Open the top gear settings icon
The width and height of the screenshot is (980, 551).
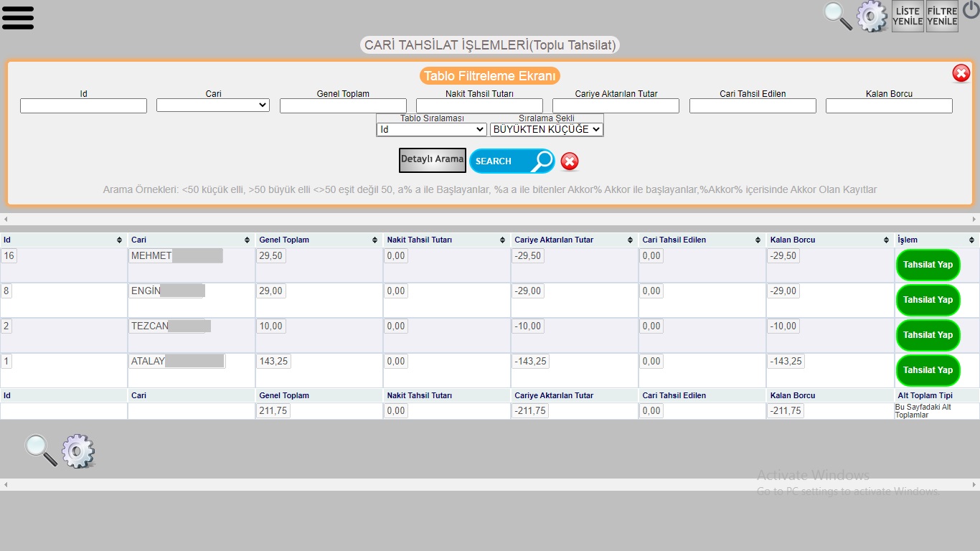tap(872, 17)
